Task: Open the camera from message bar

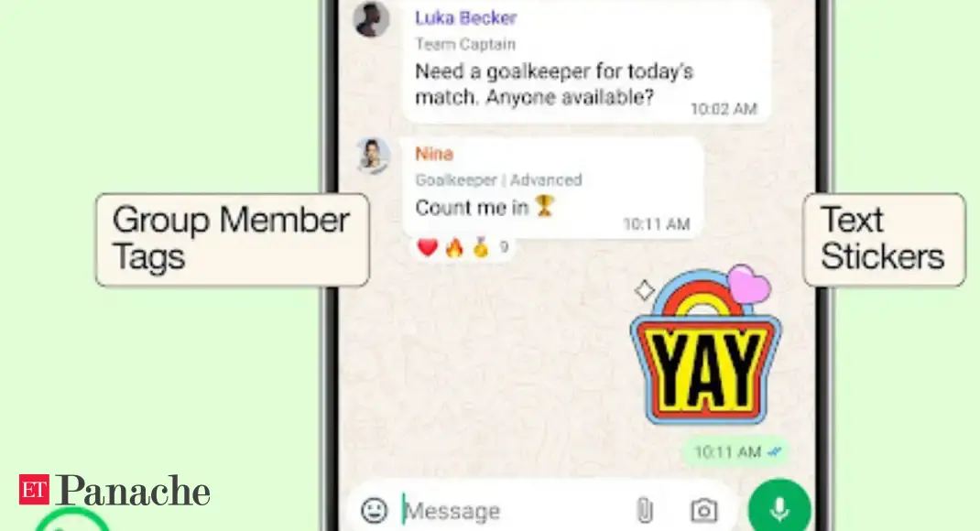Action: coord(703,510)
